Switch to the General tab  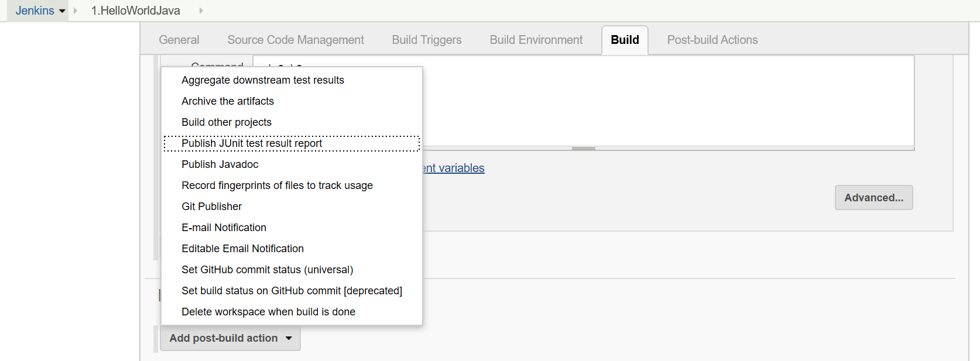pyautogui.click(x=179, y=40)
